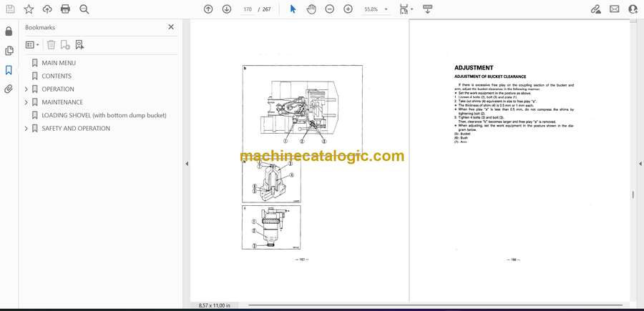644x311 pixels.
Task: Delete the selected bookmark trash icon
Action: (51, 45)
